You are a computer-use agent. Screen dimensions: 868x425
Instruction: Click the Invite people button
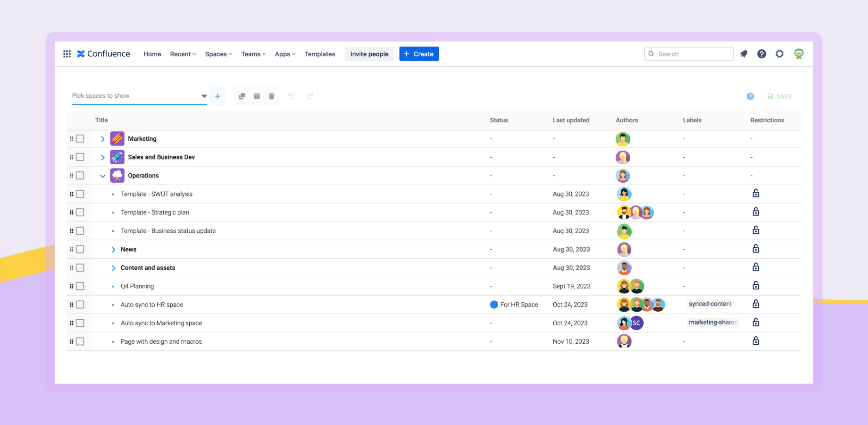click(369, 54)
